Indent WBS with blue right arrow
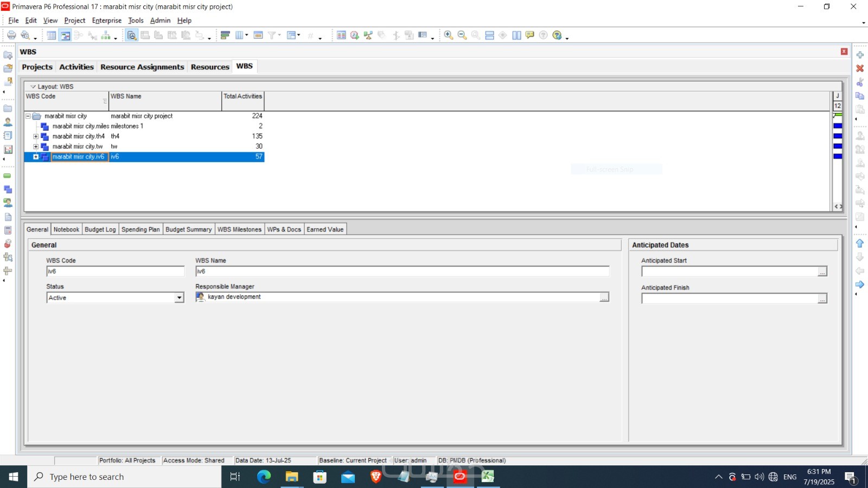 point(860,284)
